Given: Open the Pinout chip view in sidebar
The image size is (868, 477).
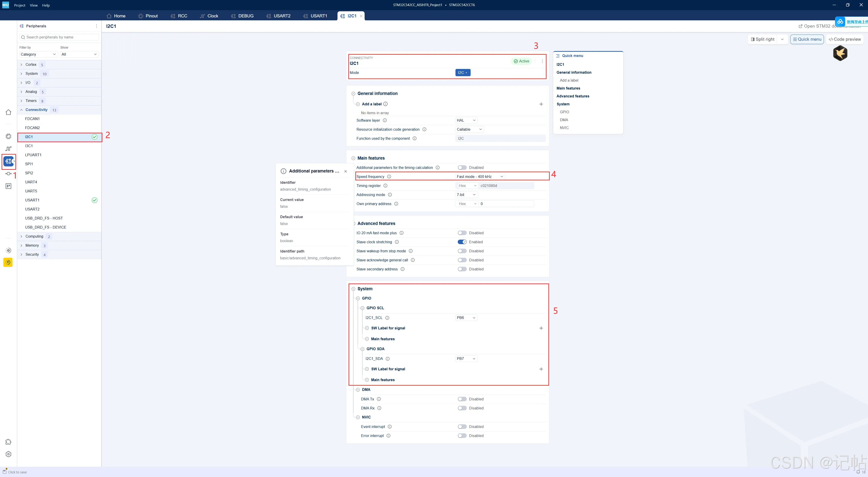Looking at the screenshot, I should tap(8, 136).
